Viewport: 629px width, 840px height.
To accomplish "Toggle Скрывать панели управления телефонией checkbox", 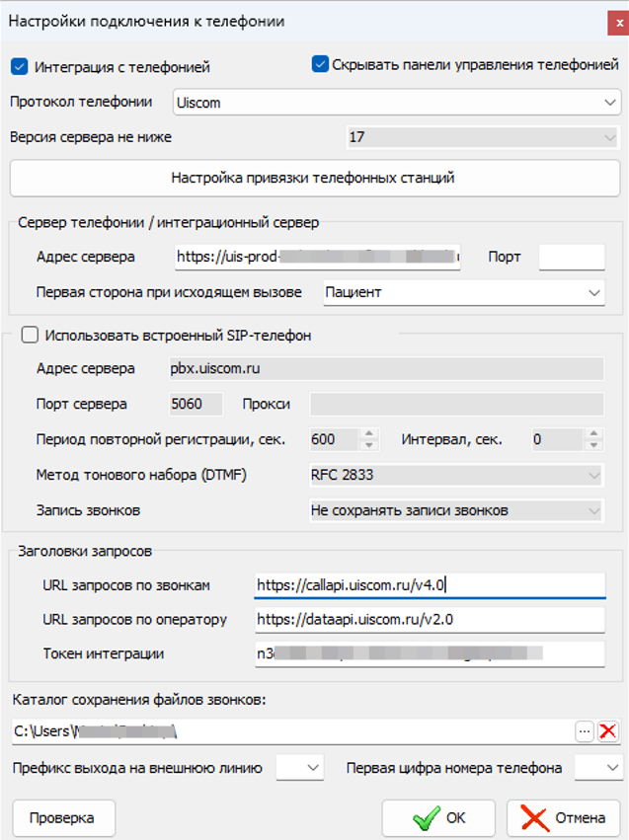I will pyautogui.click(x=320, y=64).
